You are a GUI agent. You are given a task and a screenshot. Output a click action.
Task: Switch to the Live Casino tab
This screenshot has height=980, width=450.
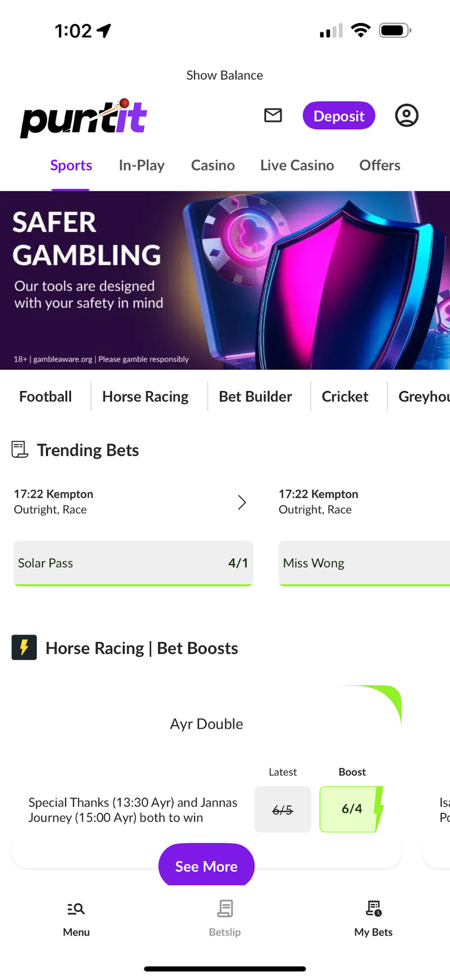[x=297, y=166]
